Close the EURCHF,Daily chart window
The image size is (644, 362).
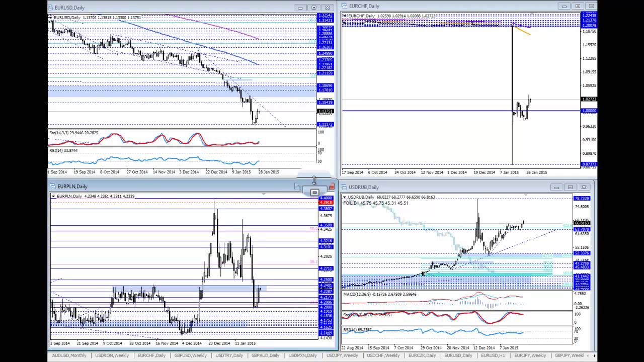click(591, 6)
